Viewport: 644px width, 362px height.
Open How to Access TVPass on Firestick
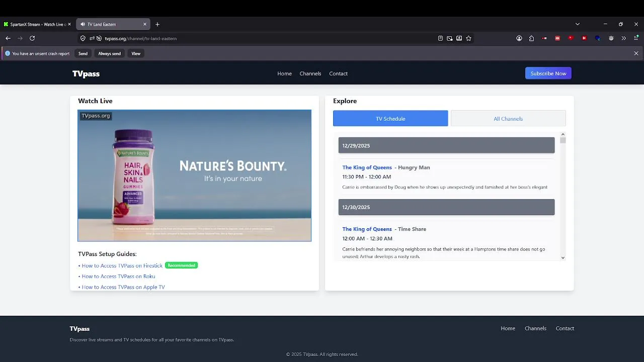(x=122, y=265)
